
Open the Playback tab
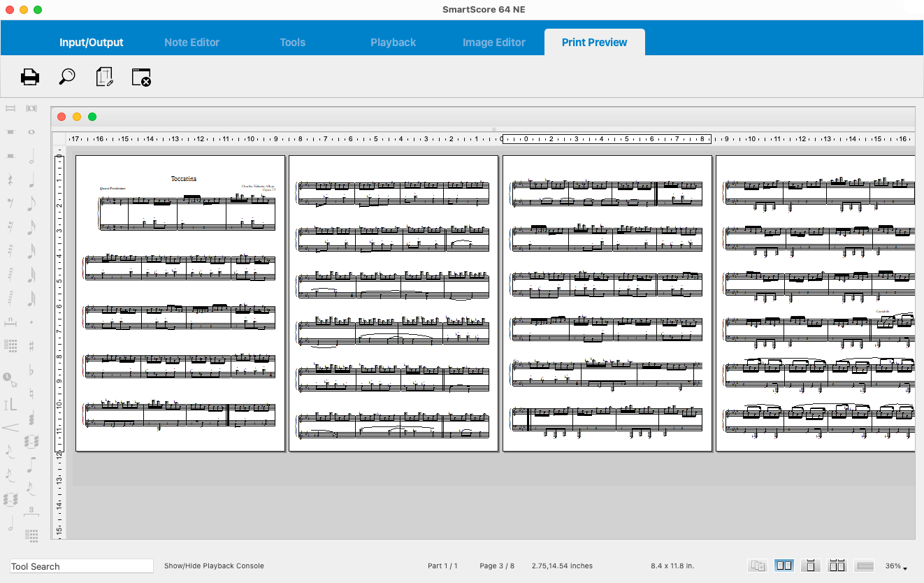click(x=393, y=43)
